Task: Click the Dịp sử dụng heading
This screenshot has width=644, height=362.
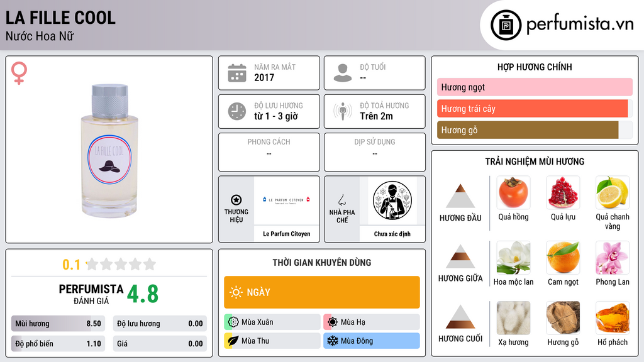Action: [x=375, y=141]
